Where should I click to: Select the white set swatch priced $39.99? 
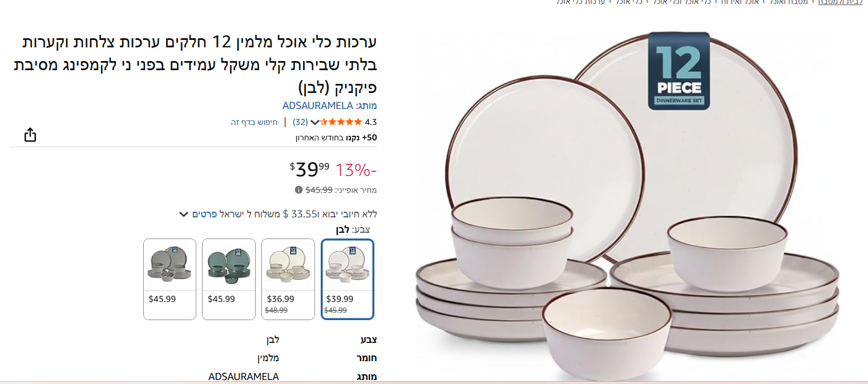click(x=347, y=279)
